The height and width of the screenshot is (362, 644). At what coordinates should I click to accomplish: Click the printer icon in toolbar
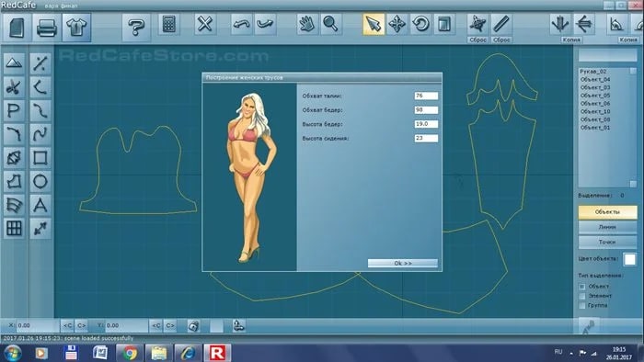coord(46,28)
